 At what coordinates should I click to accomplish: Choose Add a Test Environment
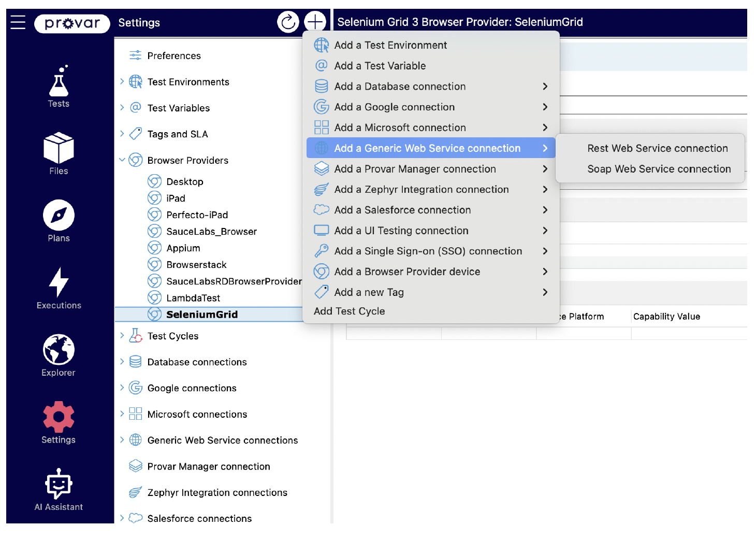(x=431, y=45)
